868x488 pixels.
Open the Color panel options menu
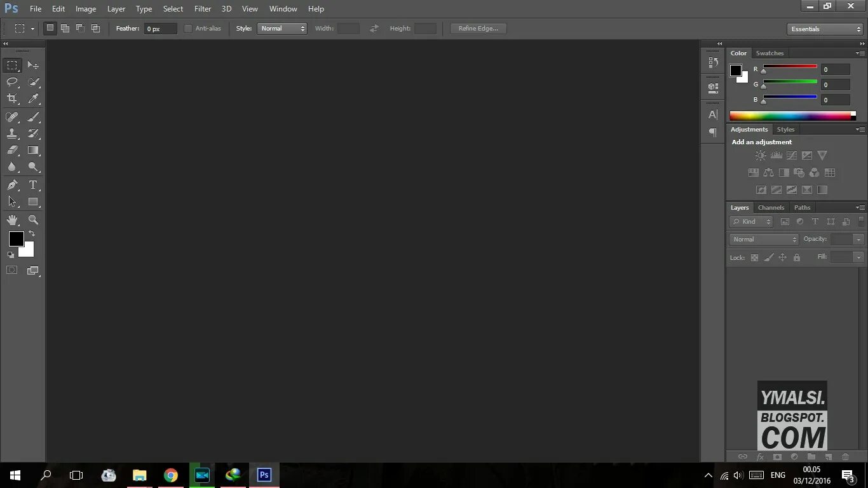click(x=860, y=53)
